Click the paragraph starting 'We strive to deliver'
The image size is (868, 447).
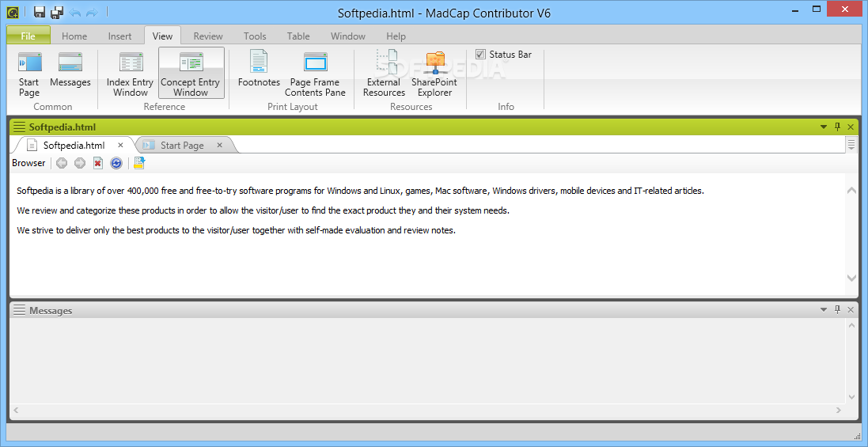tap(236, 231)
